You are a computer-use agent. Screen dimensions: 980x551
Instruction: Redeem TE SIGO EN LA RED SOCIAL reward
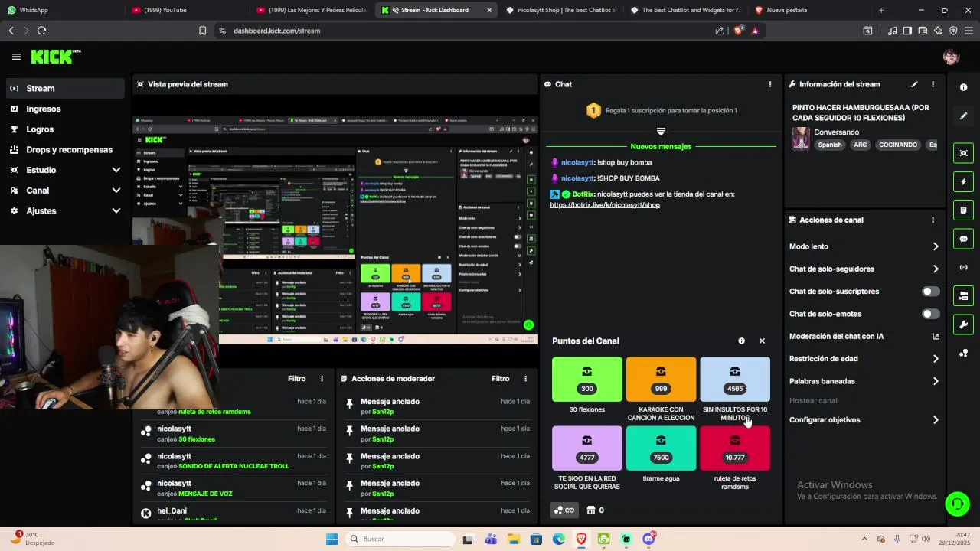[587, 458]
